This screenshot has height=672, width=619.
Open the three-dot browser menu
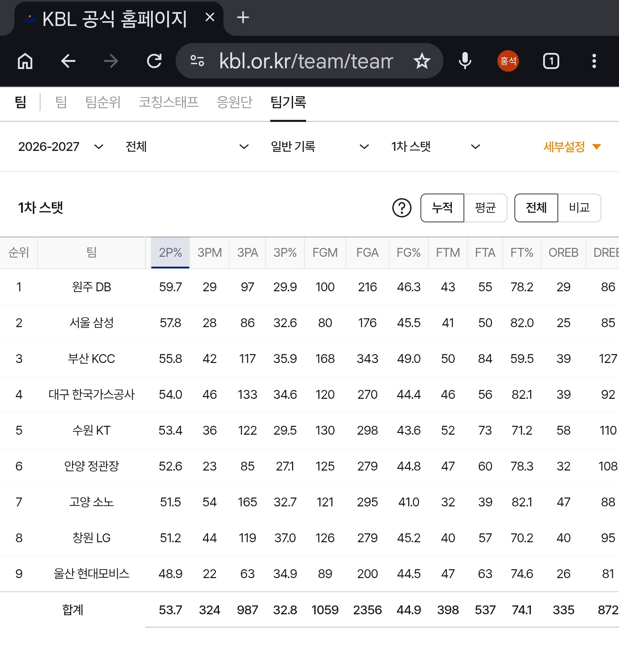pos(594,61)
